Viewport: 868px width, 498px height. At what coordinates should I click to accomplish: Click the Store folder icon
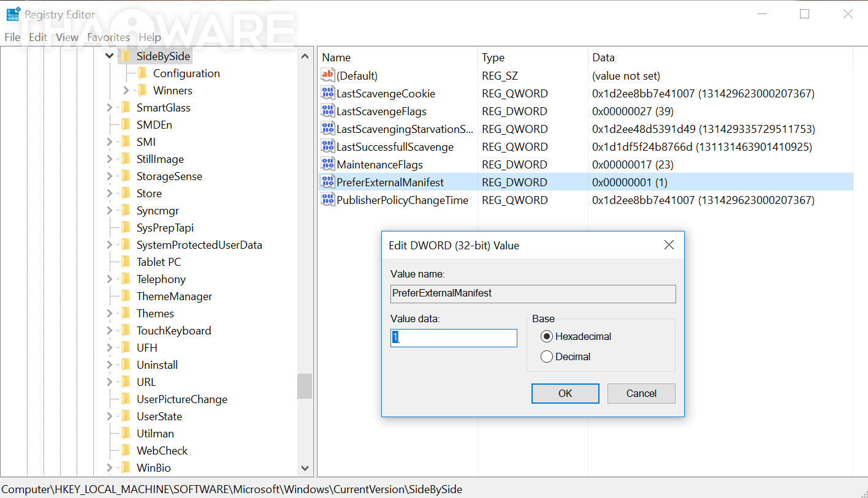[x=126, y=194]
